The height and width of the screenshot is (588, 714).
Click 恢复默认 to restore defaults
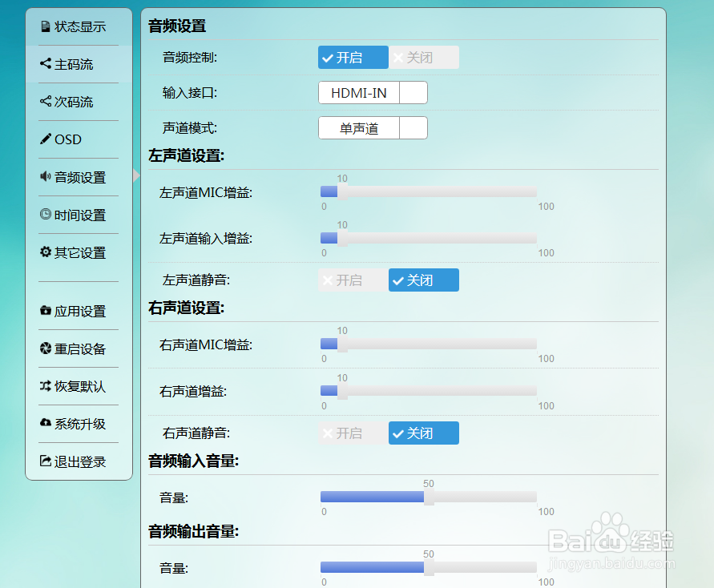point(78,386)
